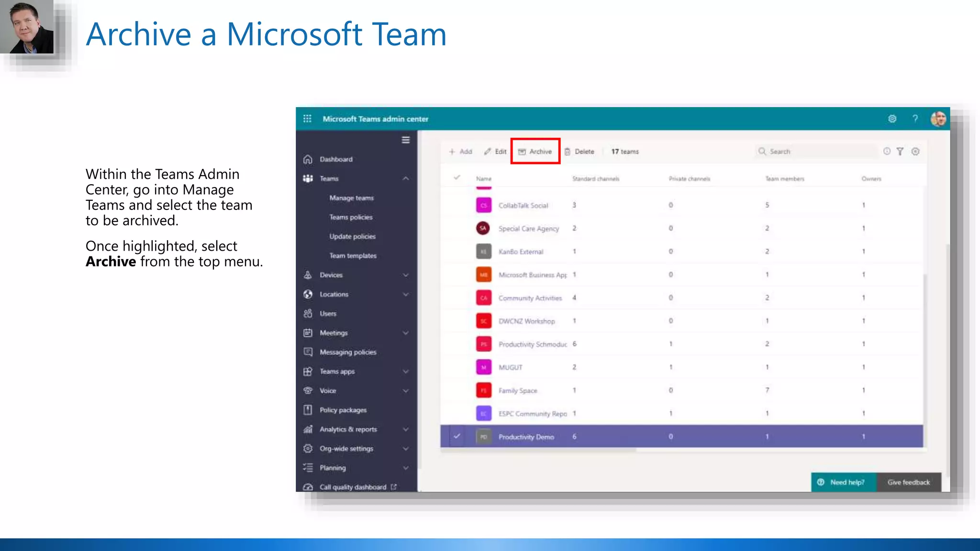Click the info icon beside search

pyautogui.click(x=887, y=152)
